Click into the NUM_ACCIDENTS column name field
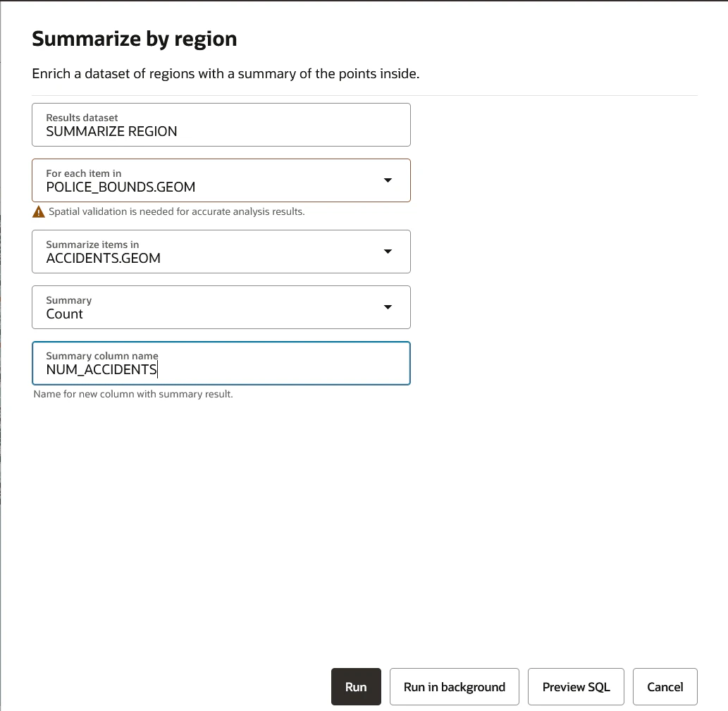Viewport: 728px width, 711px height. pyautogui.click(x=221, y=364)
